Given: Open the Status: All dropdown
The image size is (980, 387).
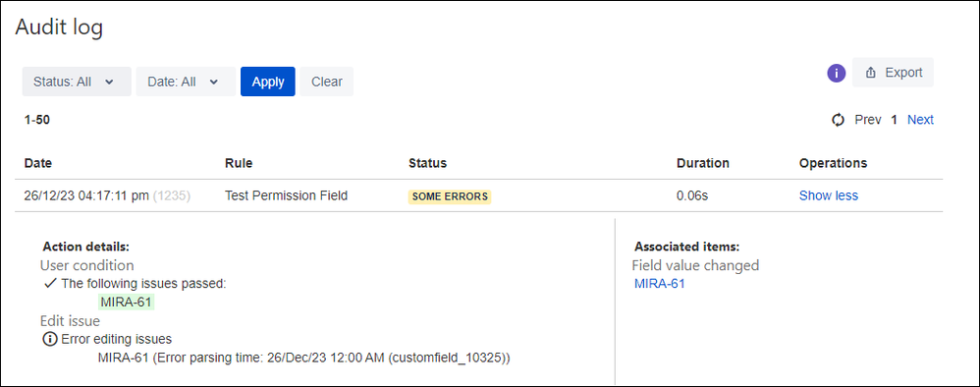Looking at the screenshot, I should pyautogui.click(x=77, y=82).
